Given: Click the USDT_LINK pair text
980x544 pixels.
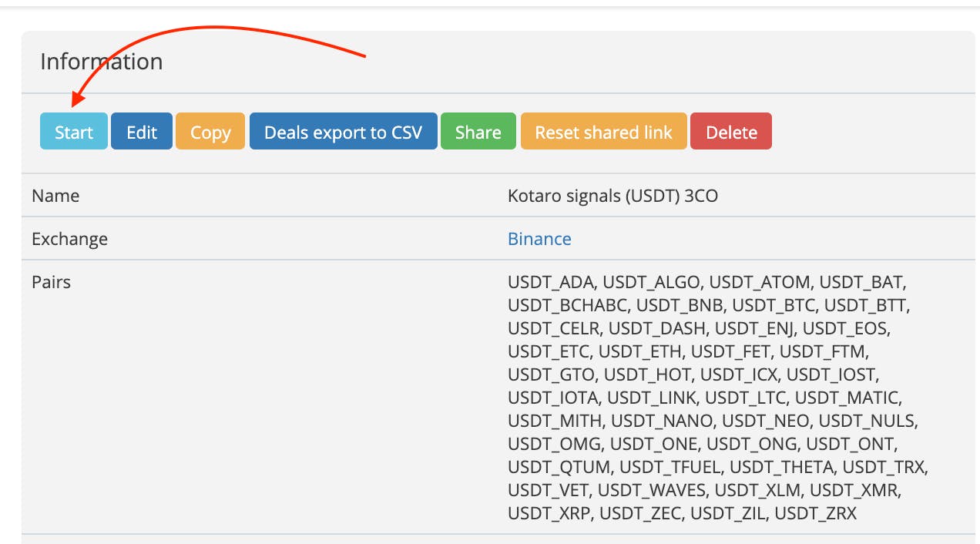Looking at the screenshot, I should click(x=653, y=398).
